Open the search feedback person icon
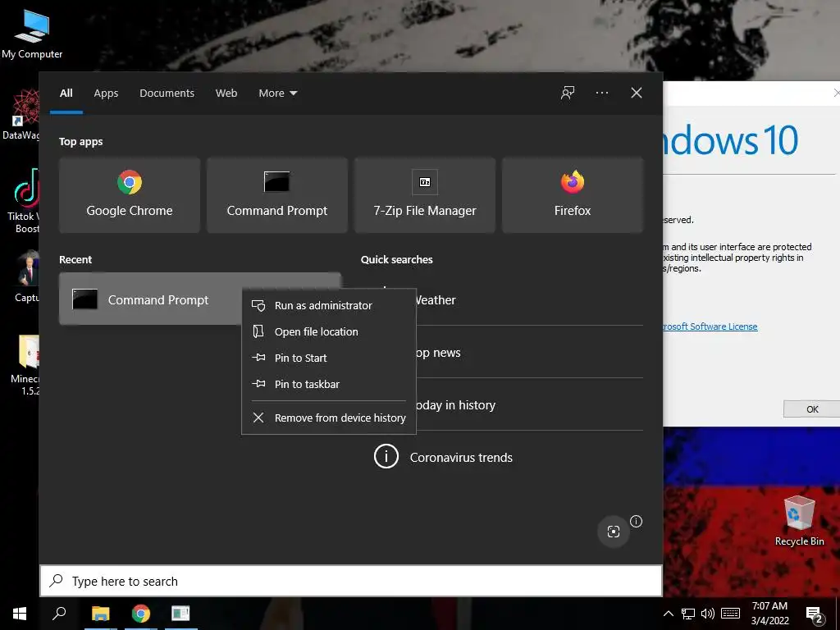This screenshot has width=840, height=630. tap(568, 94)
